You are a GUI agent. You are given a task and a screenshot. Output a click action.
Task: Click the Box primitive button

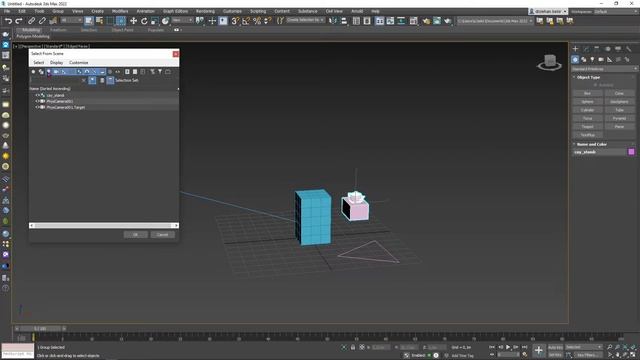tap(587, 93)
